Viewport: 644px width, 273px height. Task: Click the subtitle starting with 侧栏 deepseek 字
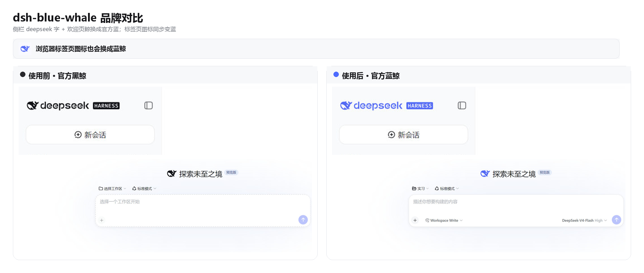point(94,29)
